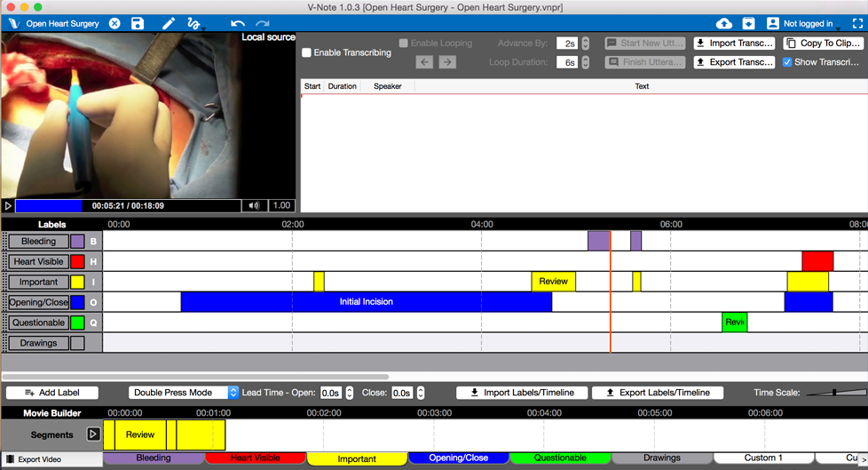Toggle fullscreen with the expand icon
The width and height of the screenshot is (868, 470).
pyautogui.click(x=857, y=23)
